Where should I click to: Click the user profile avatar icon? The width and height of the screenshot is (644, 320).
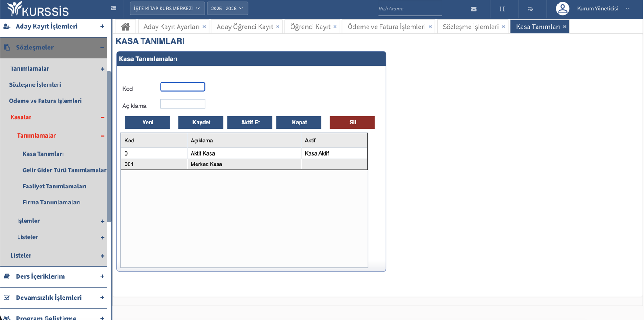tap(562, 9)
